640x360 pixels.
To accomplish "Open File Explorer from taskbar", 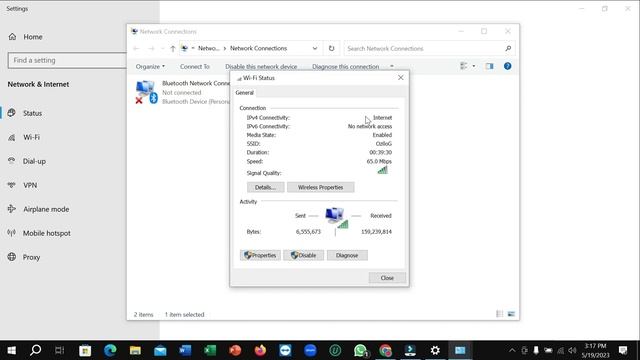I will [x=135, y=350].
